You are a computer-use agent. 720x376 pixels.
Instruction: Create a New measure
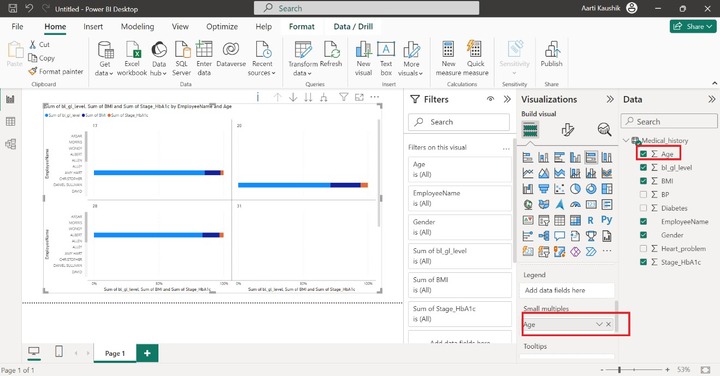click(x=448, y=59)
